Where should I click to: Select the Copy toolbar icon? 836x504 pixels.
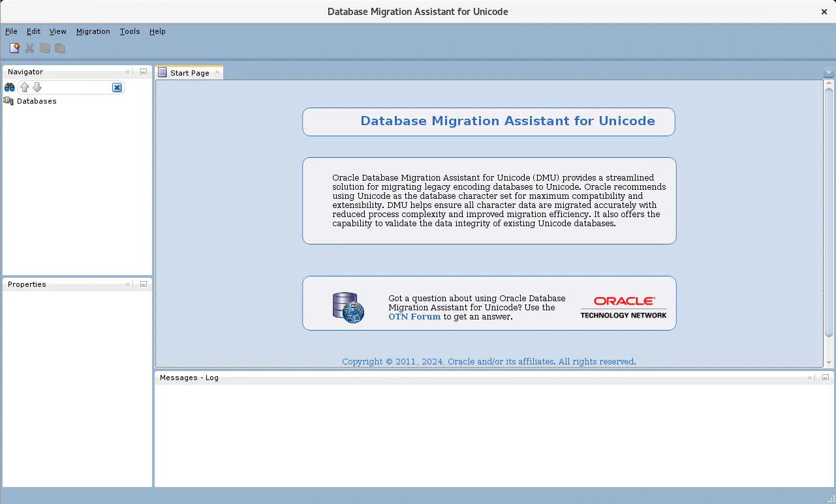44,48
